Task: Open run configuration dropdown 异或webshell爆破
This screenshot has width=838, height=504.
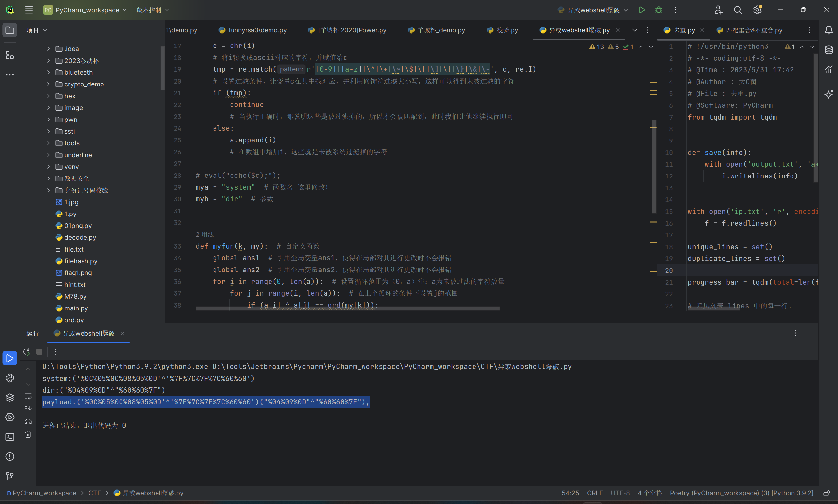Action: coord(593,10)
